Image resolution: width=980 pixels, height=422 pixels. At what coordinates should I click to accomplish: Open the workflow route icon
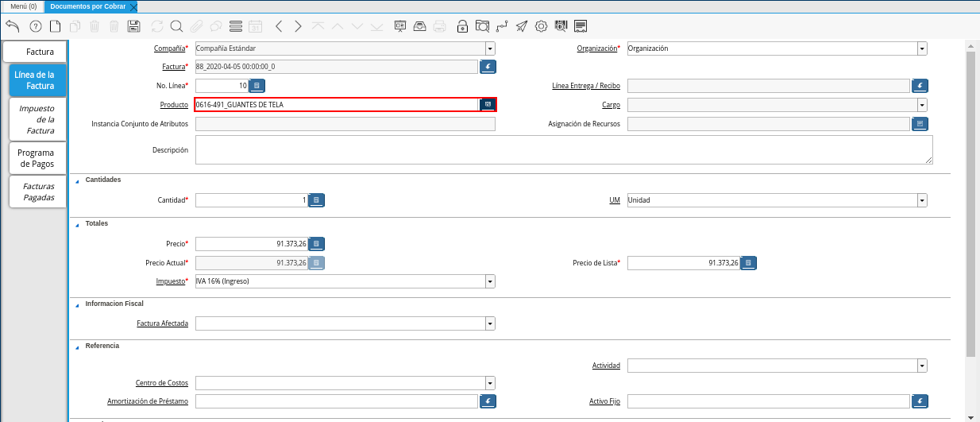coord(502,26)
